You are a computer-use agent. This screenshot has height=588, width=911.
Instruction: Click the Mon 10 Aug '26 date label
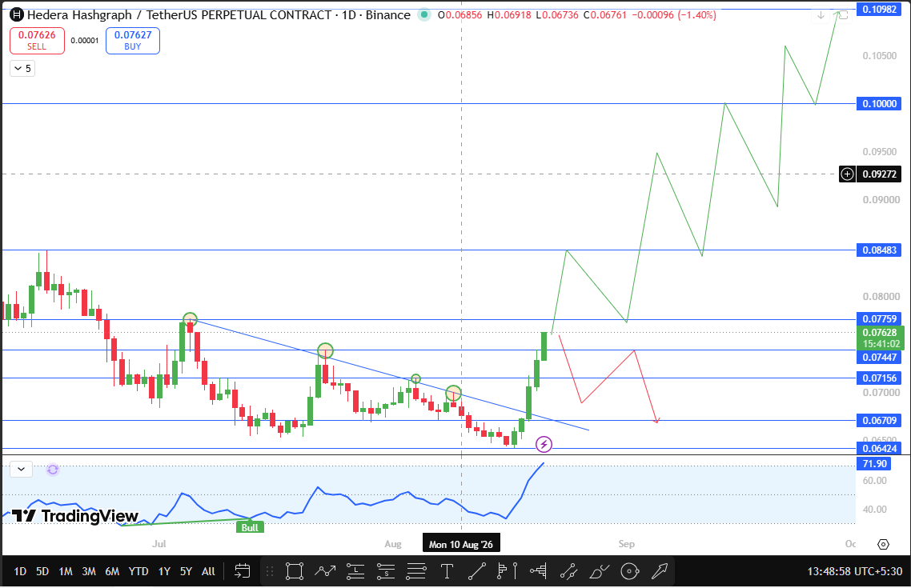click(x=461, y=544)
